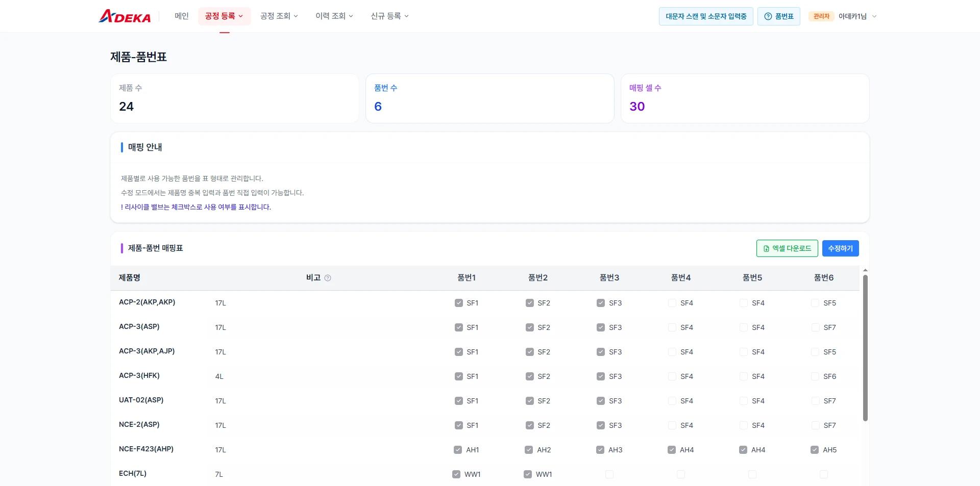Toggle SF1 checkbox in NCE-2(ASP) row
Image resolution: width=980 pixels, height=486 pixels.
pos(459,425)
